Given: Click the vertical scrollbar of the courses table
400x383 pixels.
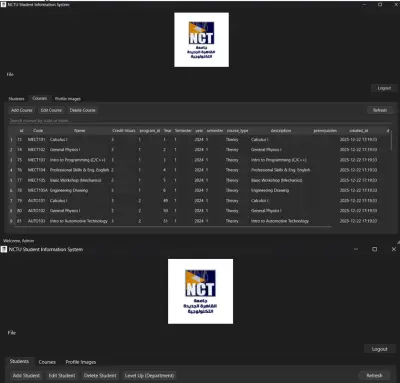Looking at the screenshot, I should pyautogui.click(x=391, y=140).
